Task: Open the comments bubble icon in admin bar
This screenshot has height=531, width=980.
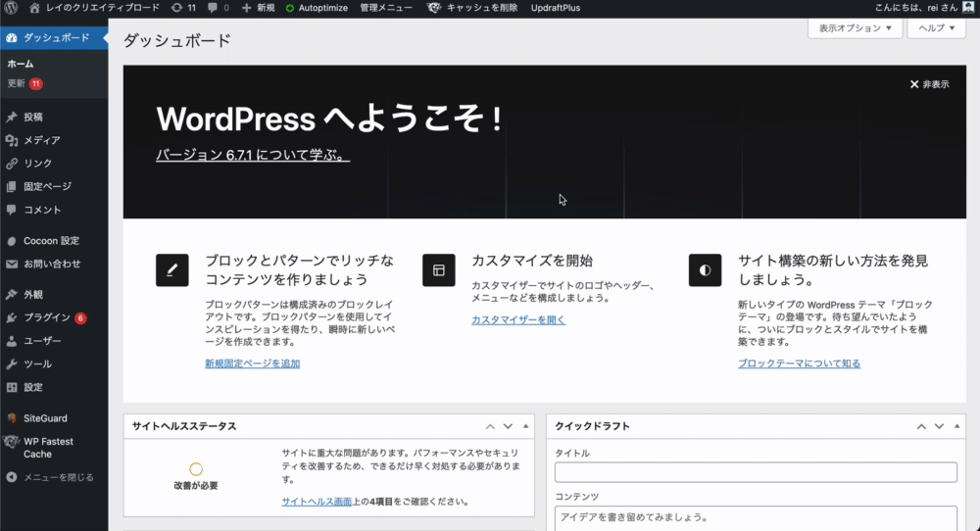Action: tap(213, 8)
